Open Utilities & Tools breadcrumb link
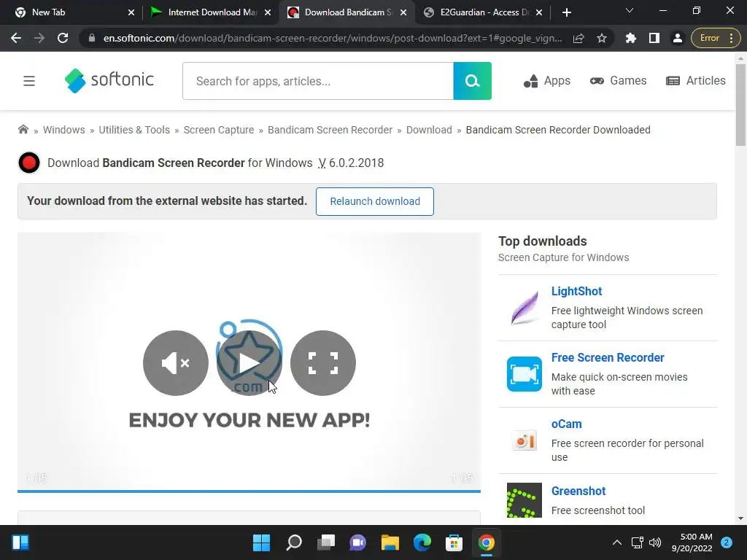The height and width of the screenshot is (560, 747). pos(134,130)
